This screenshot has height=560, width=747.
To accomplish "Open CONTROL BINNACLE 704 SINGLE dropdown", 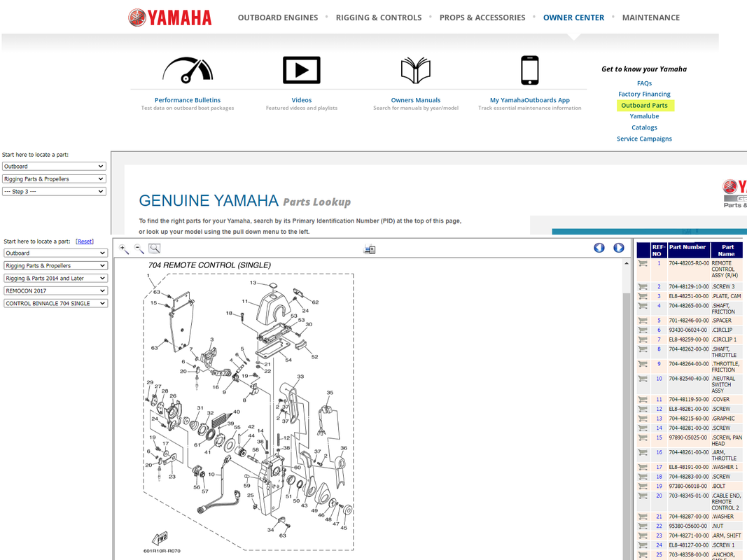I will coord(56,303).
